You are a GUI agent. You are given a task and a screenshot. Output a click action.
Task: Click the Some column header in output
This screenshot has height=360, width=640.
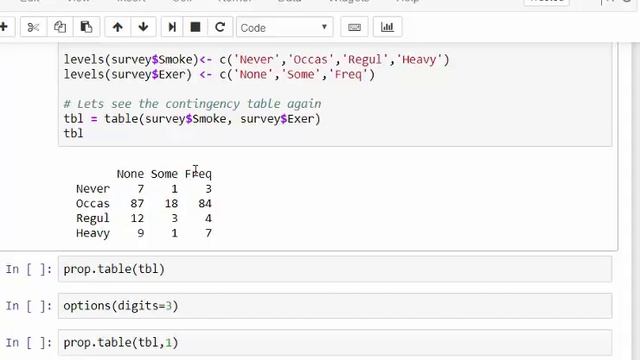coord(164,174)
